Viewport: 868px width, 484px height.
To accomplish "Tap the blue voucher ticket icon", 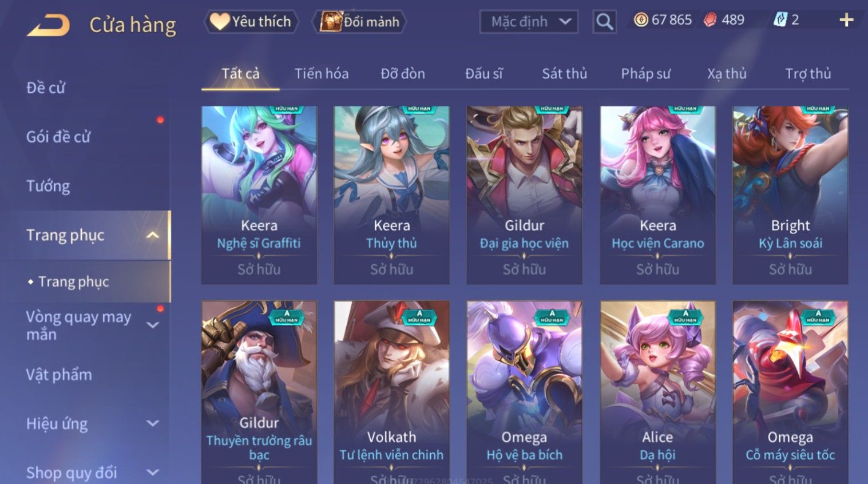I will [x=780, y=20].
